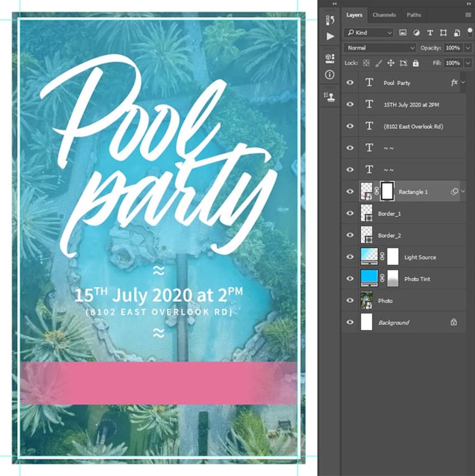This screenshot has width=475, height=476.
Task: Filter layers by pixel layers icon
Action: pyautogui.click(x=402, y=33)
